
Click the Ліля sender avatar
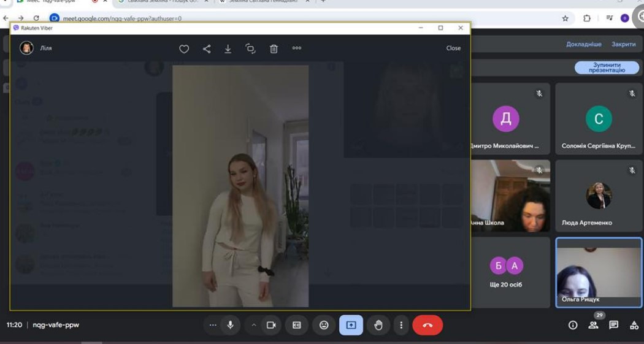[x=27, y=48]
